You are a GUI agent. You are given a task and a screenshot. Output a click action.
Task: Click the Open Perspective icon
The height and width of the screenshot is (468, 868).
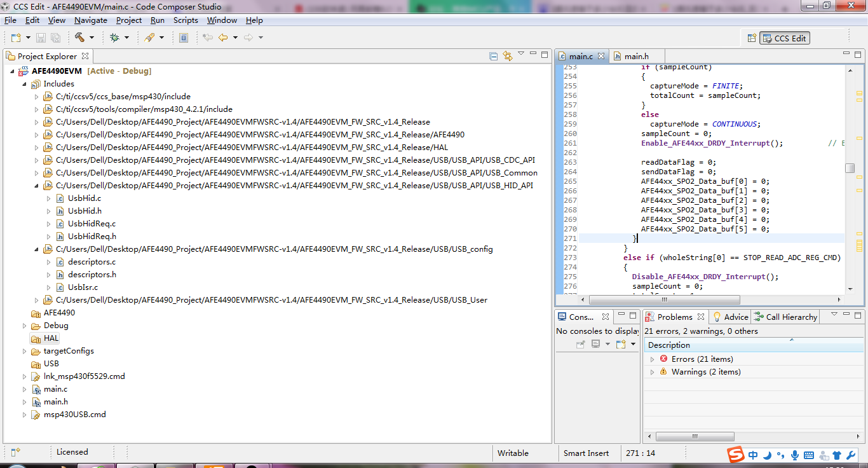(x=752, y=38)
